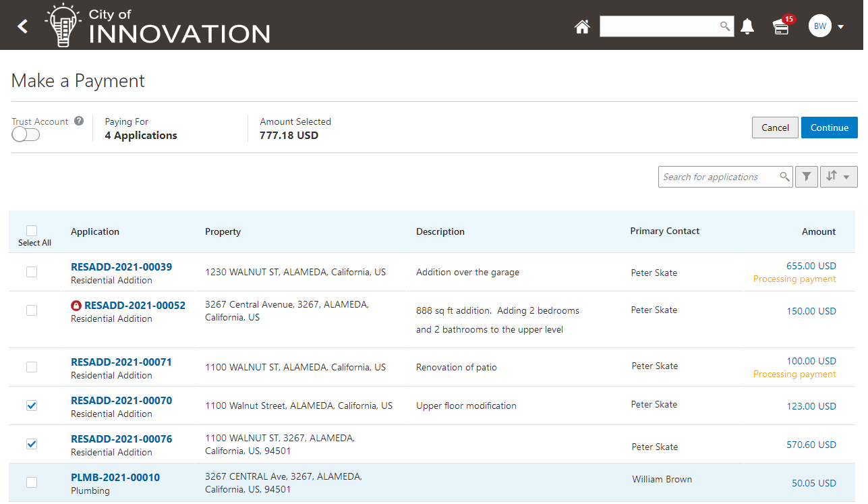Image resolution: width=868 pixels, height=504 pixels.
Task: Select the PLMB-2021-00010 row checkbox
Action: (x=32, y=482)
